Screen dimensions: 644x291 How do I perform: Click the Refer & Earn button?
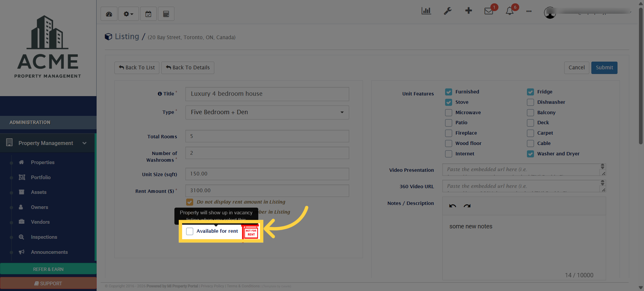pyautogui.click(x=48, y=269)
